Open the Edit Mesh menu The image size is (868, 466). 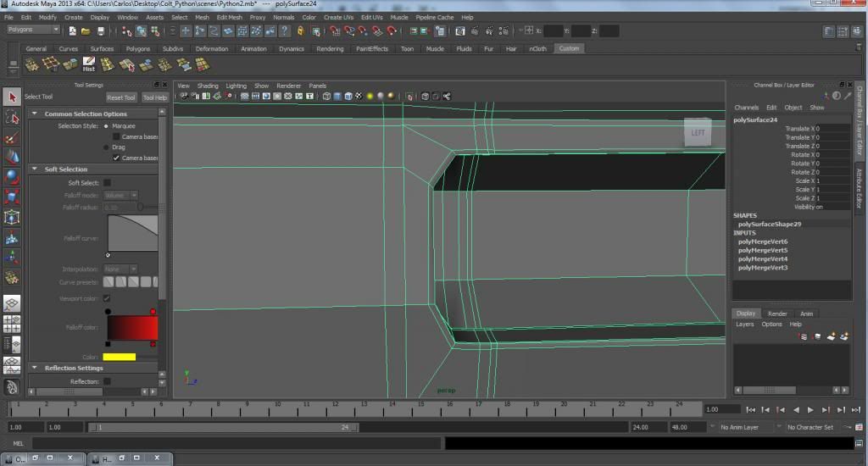click(x=229, y=17)
